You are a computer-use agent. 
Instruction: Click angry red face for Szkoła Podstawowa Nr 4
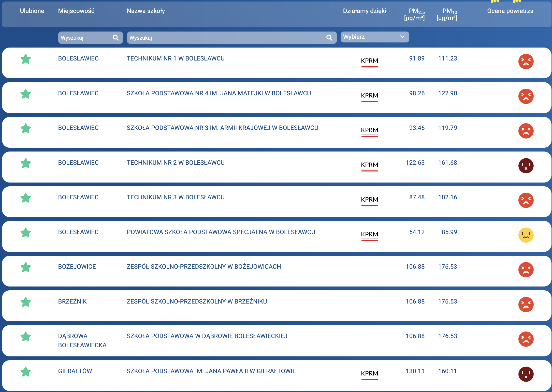pyautogui.click(x=526, y=96)
